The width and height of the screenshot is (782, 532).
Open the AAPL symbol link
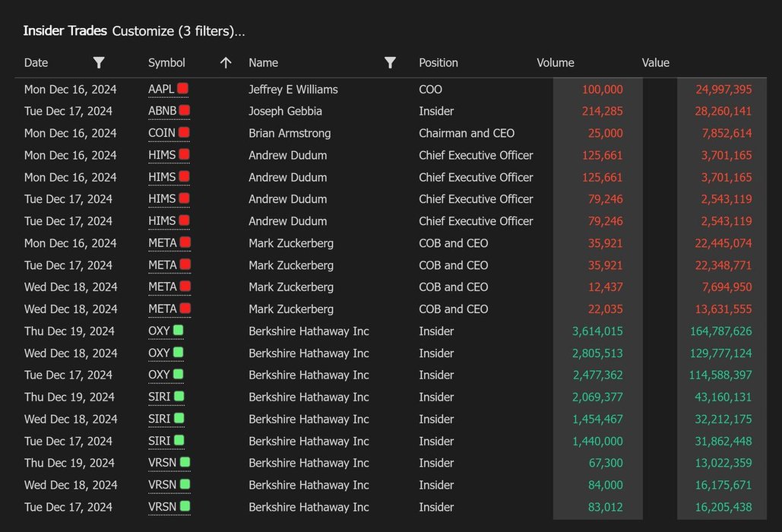(x=161, y=90)
